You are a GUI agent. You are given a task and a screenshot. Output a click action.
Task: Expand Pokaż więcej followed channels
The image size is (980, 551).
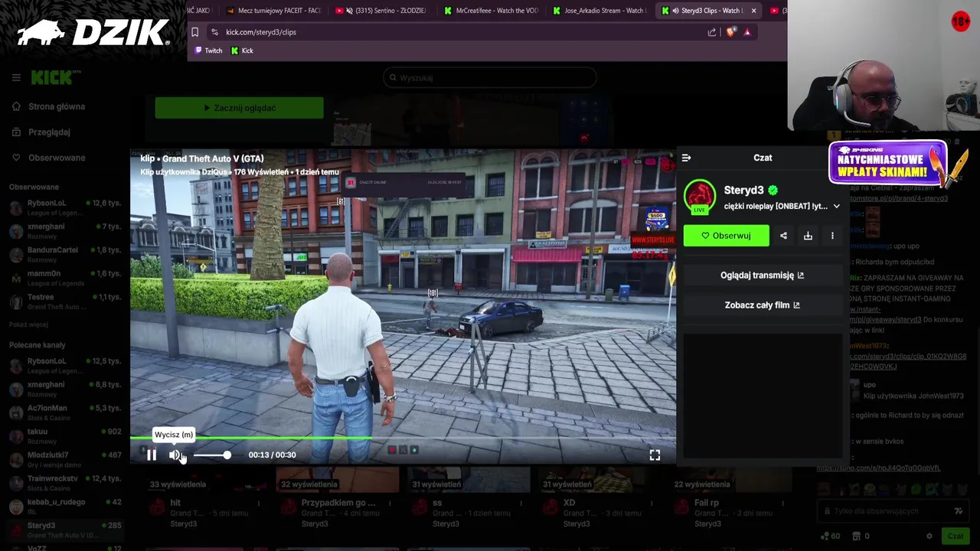point(28,324)
